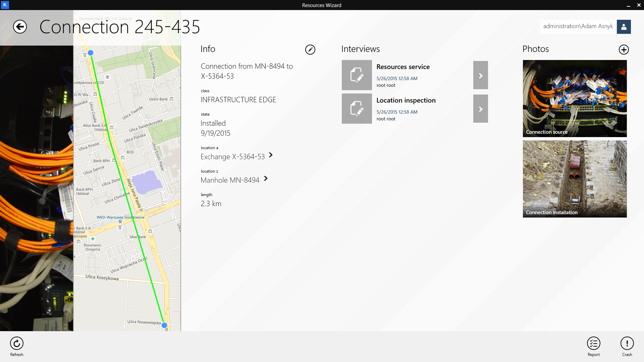The height and width of the screenshot is (362, 644).
Task: Click Resources service interview document icon
Action: click(357, 75)
